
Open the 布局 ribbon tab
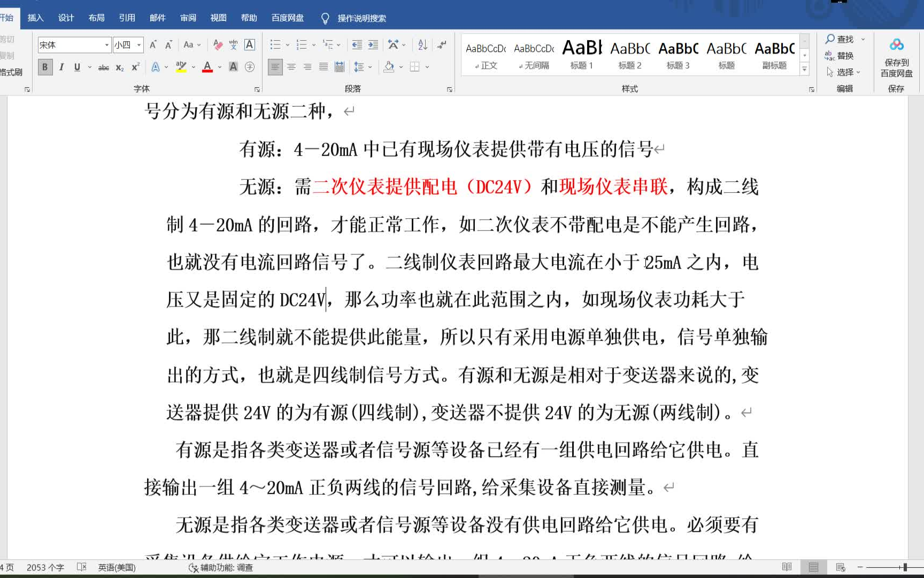pyautogui.click(x=96, y=18)
